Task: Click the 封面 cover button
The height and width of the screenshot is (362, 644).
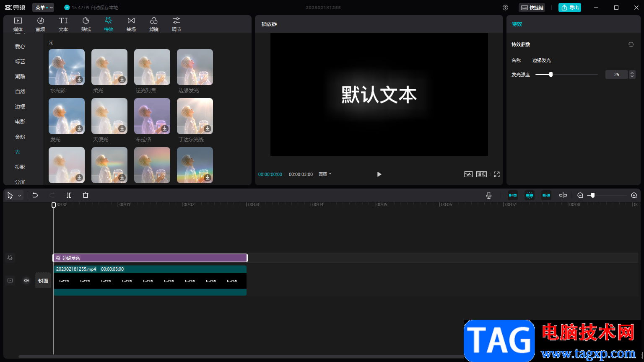Action: (x=43, y=281)
